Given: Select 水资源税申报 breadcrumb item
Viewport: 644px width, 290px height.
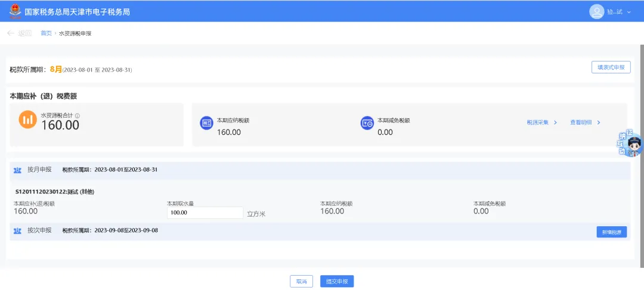Looking at the screenshot, I should coord(75,33).
